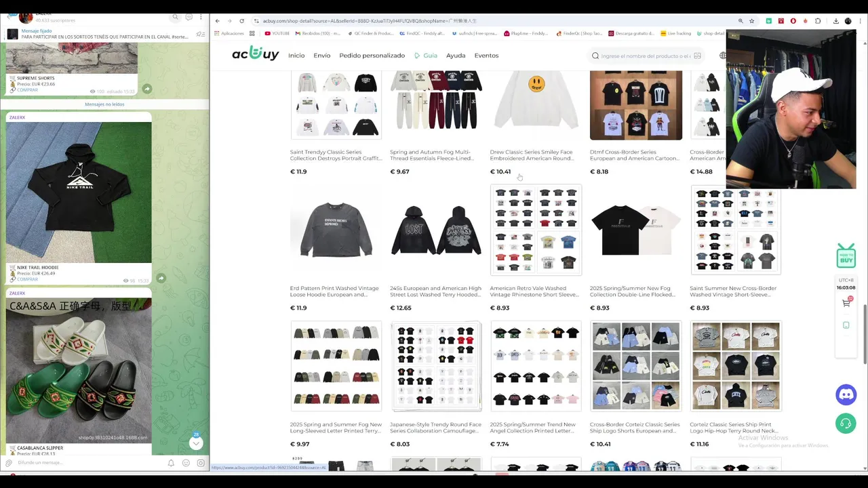Image resolution: width=868 pixels, height=488 pixels.
Task: Search inside the Telegram channel
Action: (175, 17)
